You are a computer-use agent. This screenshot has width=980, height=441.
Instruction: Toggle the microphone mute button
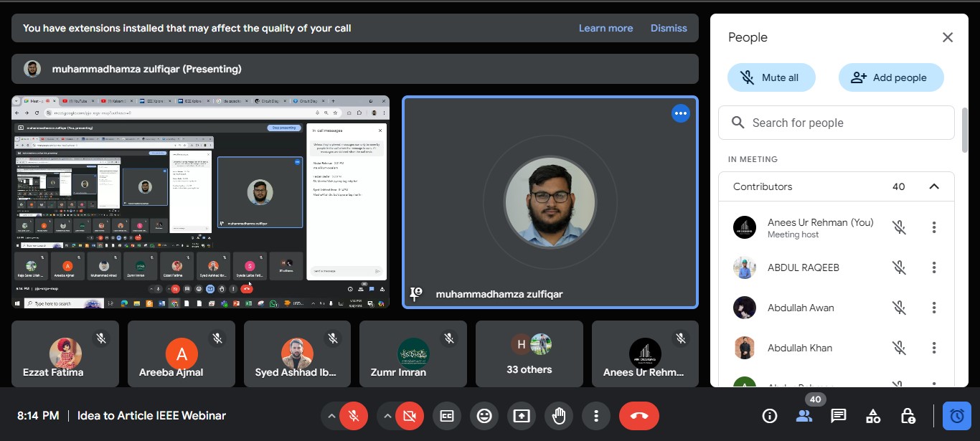click(x=354, y=416)
